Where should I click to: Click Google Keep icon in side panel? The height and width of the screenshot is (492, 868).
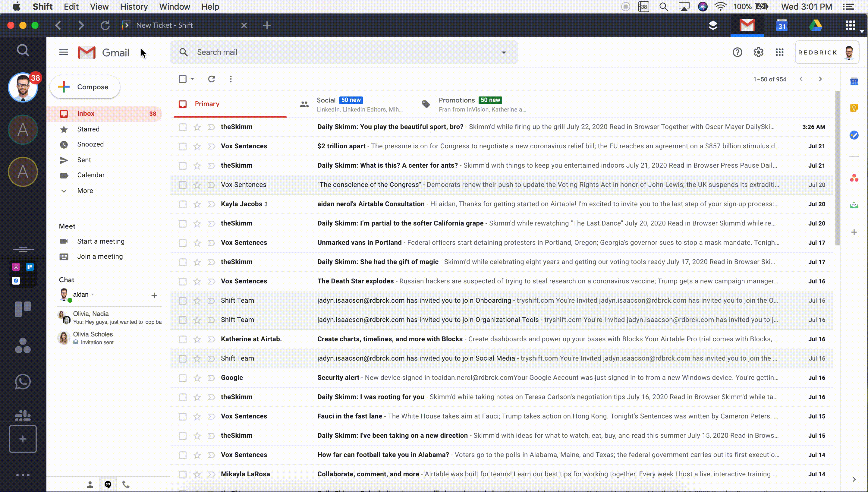pyautogui.click(x=854, y=108)
